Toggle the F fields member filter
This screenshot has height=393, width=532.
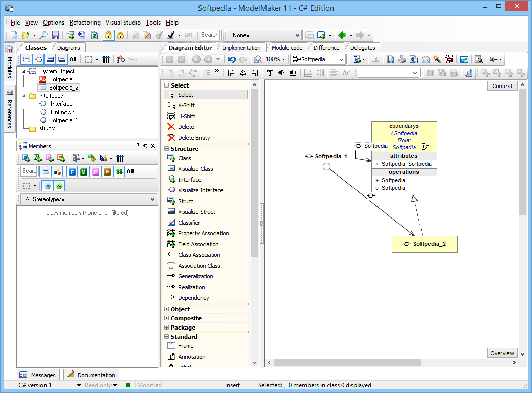(x=72, y=172)
